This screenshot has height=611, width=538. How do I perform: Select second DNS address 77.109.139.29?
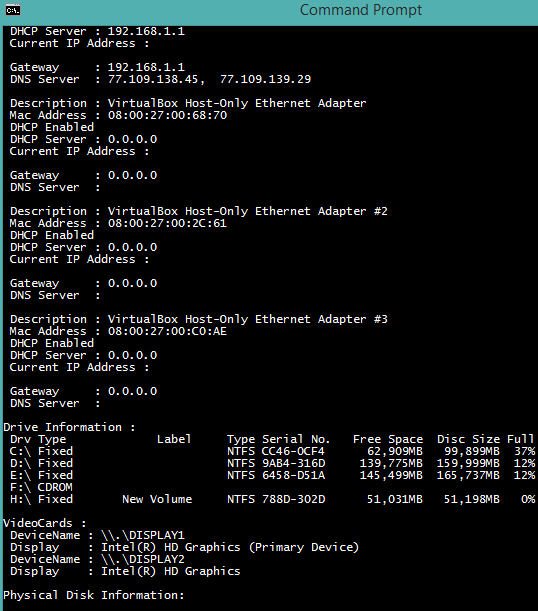[266, 79]
